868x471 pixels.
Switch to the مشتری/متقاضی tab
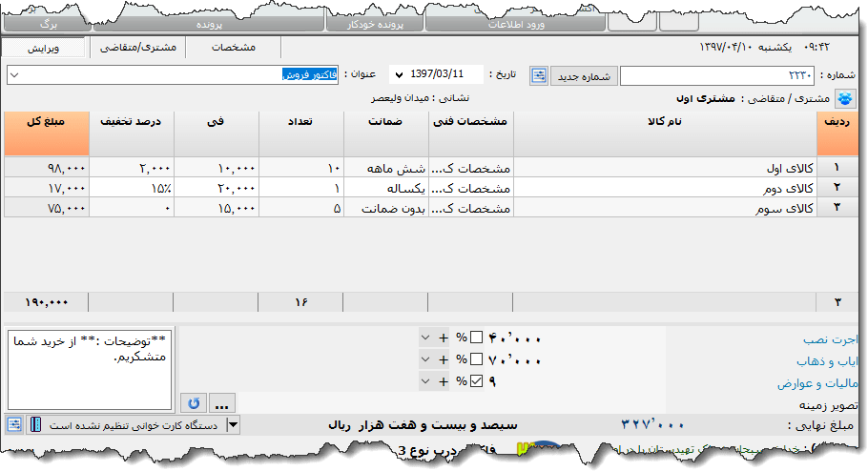[x=138, y=47]
